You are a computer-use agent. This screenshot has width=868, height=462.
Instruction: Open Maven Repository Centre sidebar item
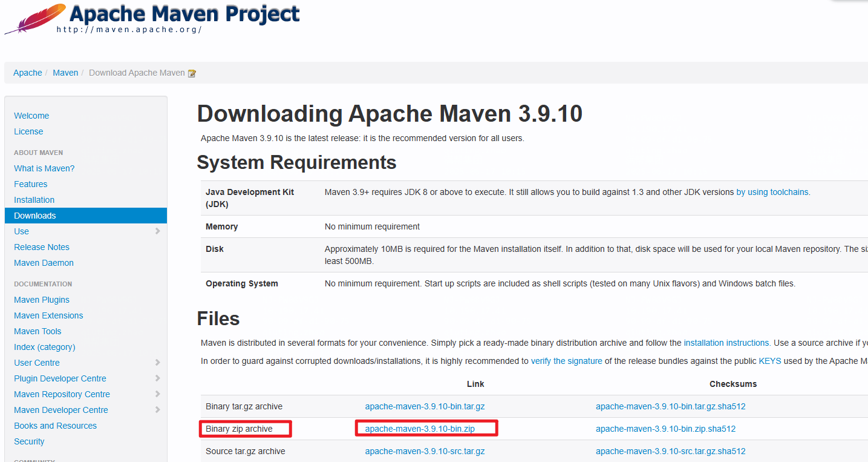[62, 394]
